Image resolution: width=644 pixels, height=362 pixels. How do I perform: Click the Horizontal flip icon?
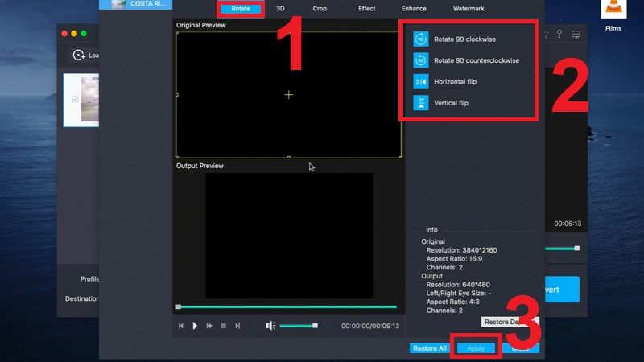[x=420, y=82]
